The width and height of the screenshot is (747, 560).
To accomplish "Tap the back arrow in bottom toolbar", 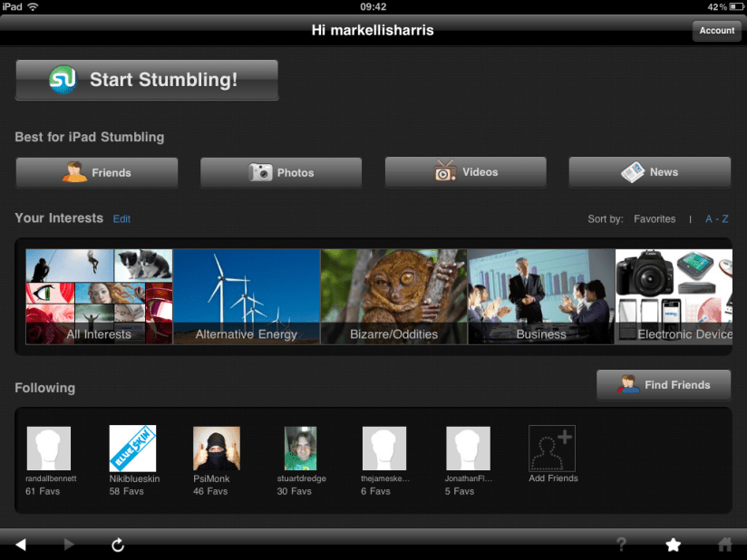I will click(x=21, y=545).
